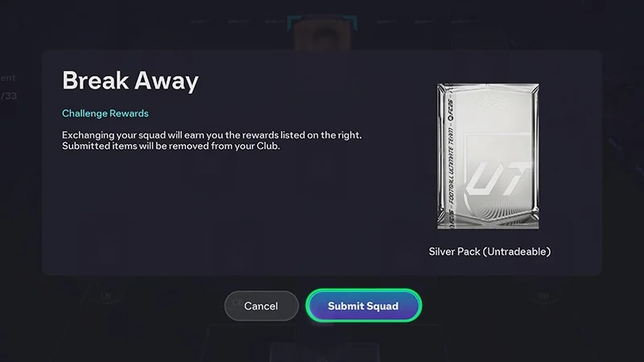Select the dimmed RB position slot
This screenshot has height=362, width=644.
[543, 296]
